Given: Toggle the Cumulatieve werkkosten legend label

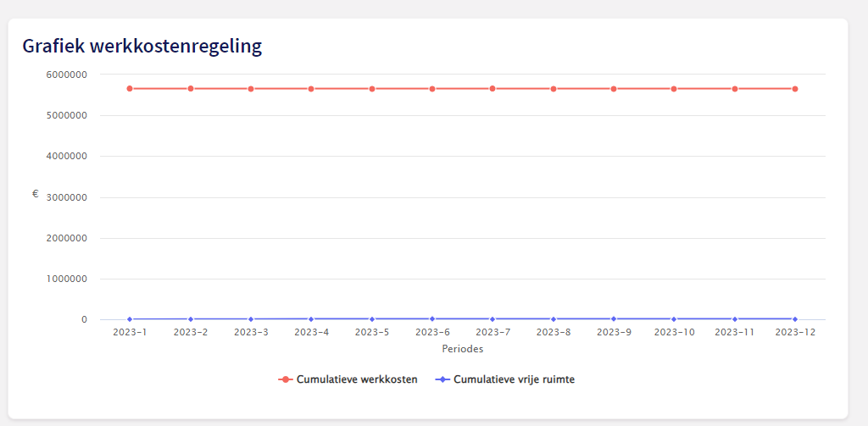Looking at the screenshot, I should (357, 380).
